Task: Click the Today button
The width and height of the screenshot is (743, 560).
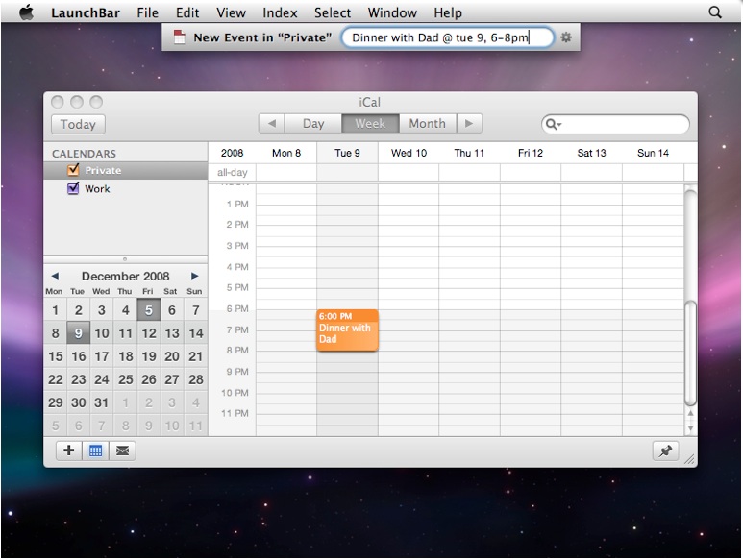Action: pyautogui.click(x=78, y=124)
